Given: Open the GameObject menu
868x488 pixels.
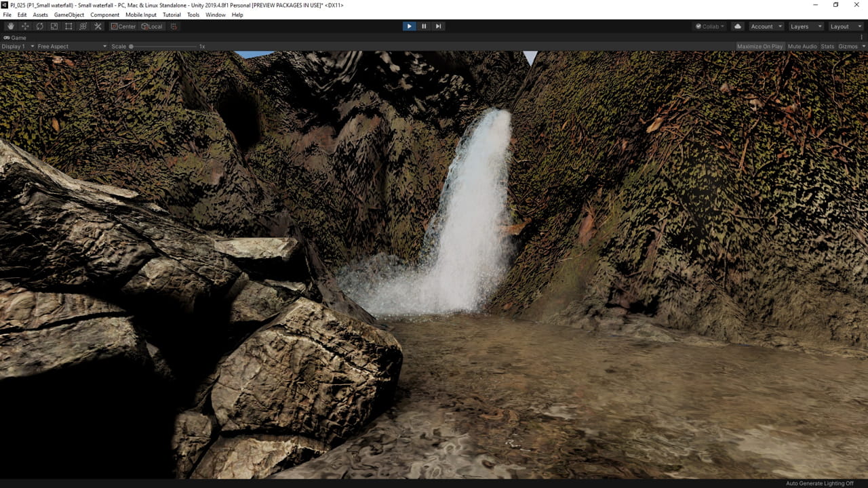Looking at the screenshot, I should tap(69, 15).
